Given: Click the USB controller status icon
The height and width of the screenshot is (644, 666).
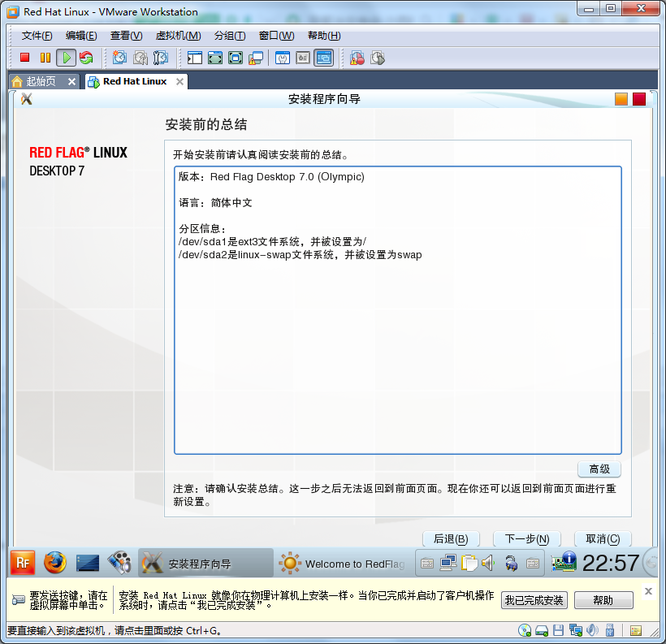Looking at the screenshot, I should click(x=610, y=630).
